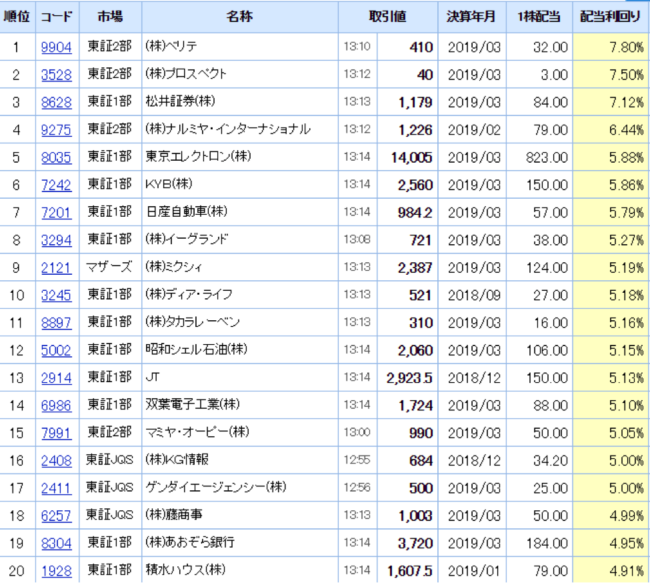Image resolution: width=650 pixels, height=583 pixels.
Task: Open stock code 9904 link
Action: 56,46
